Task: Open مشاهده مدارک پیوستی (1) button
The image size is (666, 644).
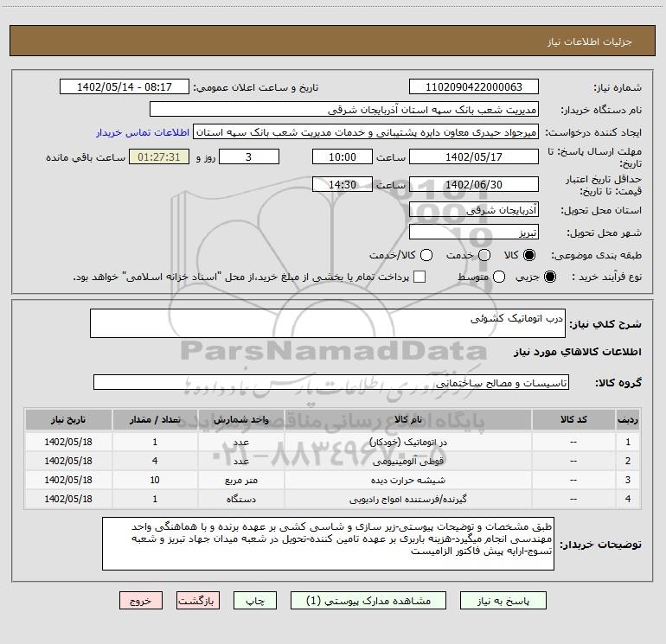Action: (368, 601)
